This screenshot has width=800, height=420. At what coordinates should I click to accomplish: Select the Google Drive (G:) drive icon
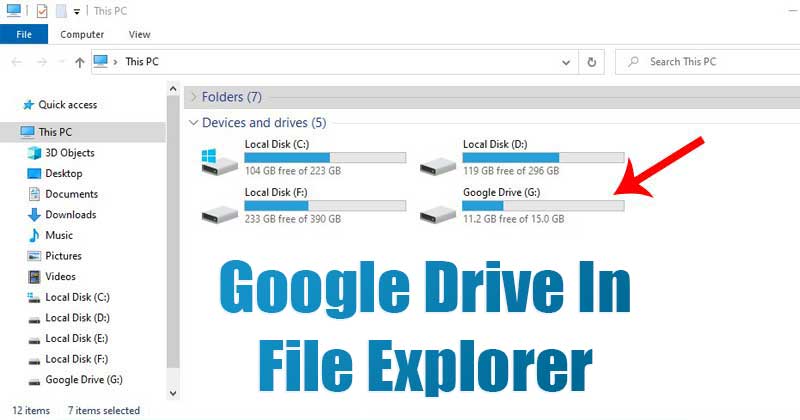[438, 214]
